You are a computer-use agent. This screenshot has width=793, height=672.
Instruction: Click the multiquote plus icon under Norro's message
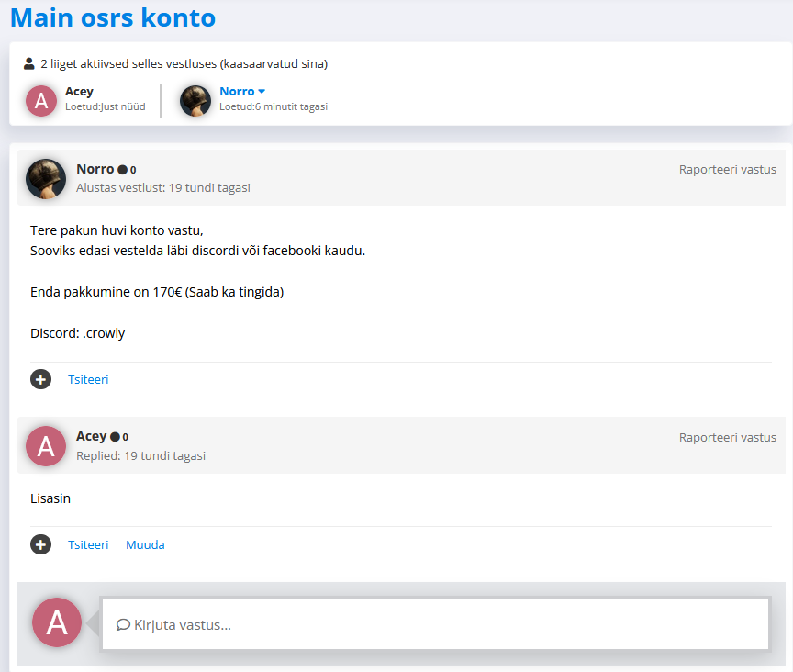(x=40, y=379)
